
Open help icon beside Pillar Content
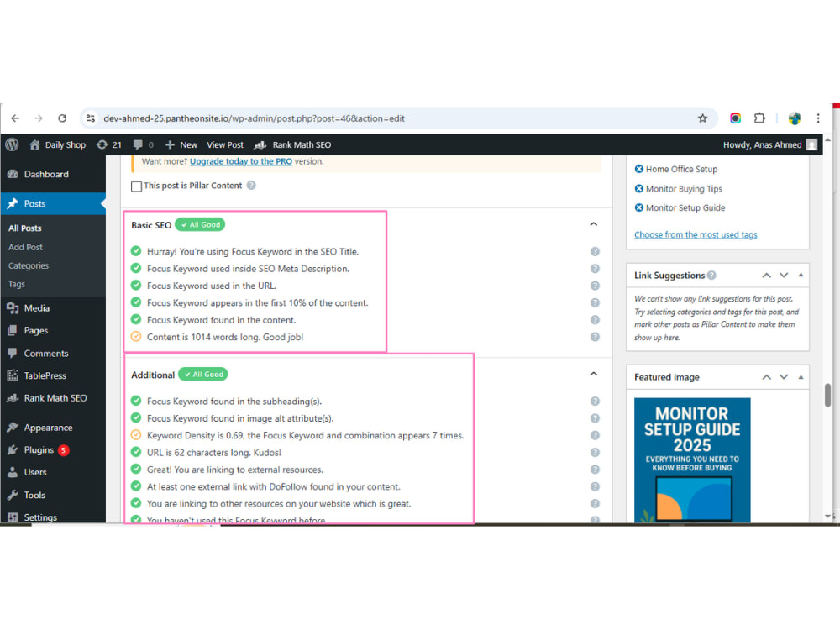click(251, 186)
